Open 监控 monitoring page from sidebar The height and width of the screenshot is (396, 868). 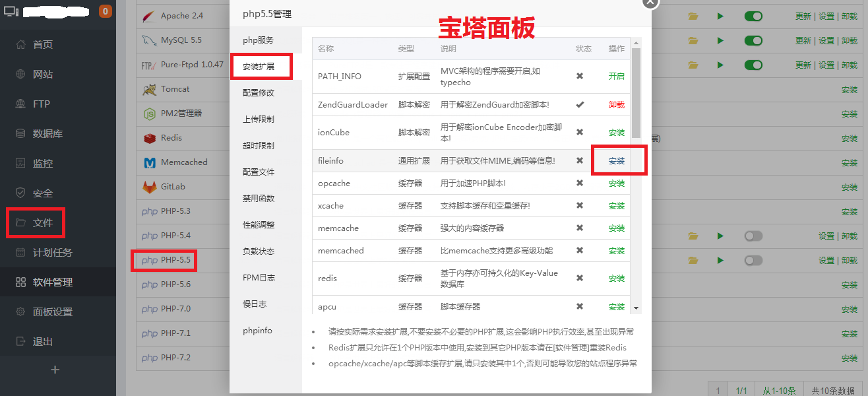coord(43,163)
